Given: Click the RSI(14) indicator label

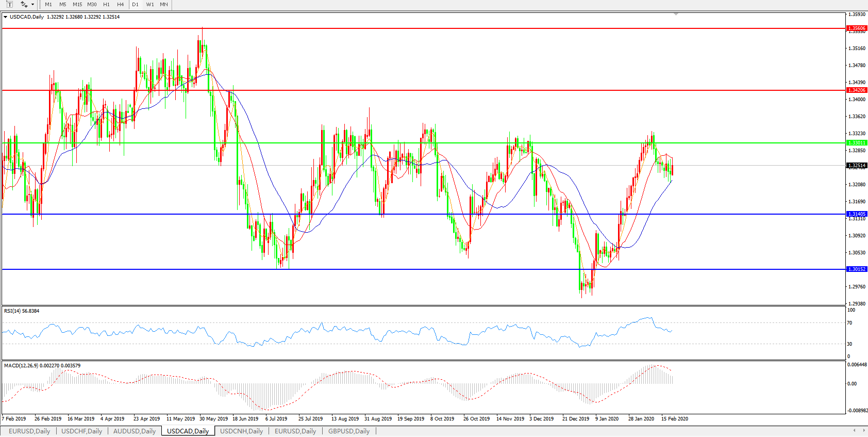Looking at the screenshot, I should pyautogui.click(x=21, y=311).
